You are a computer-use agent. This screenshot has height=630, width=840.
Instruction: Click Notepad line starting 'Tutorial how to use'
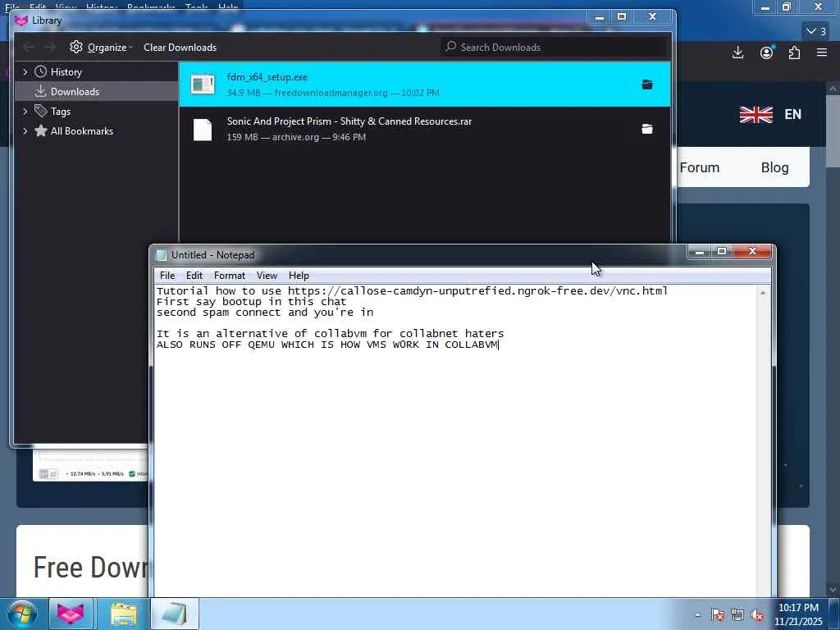pos(412,291)
